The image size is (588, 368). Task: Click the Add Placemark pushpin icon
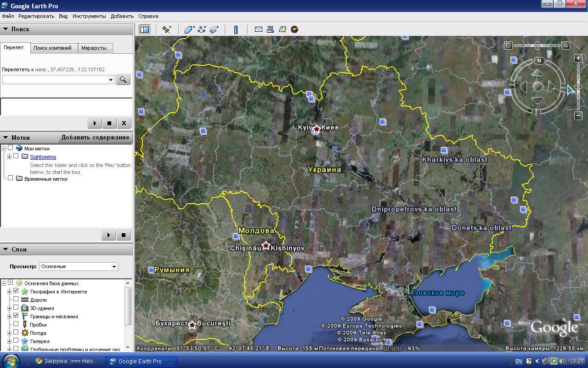tap(167, 29)
